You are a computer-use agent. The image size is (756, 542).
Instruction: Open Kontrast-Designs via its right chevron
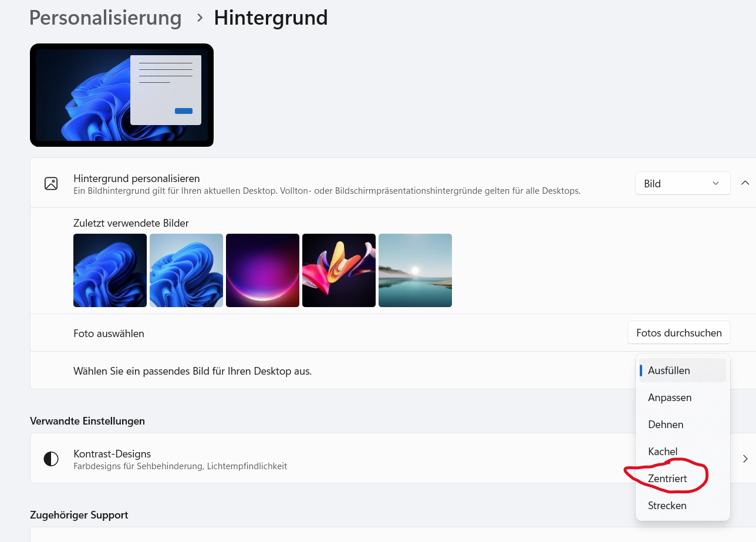[x=745, y=459]
